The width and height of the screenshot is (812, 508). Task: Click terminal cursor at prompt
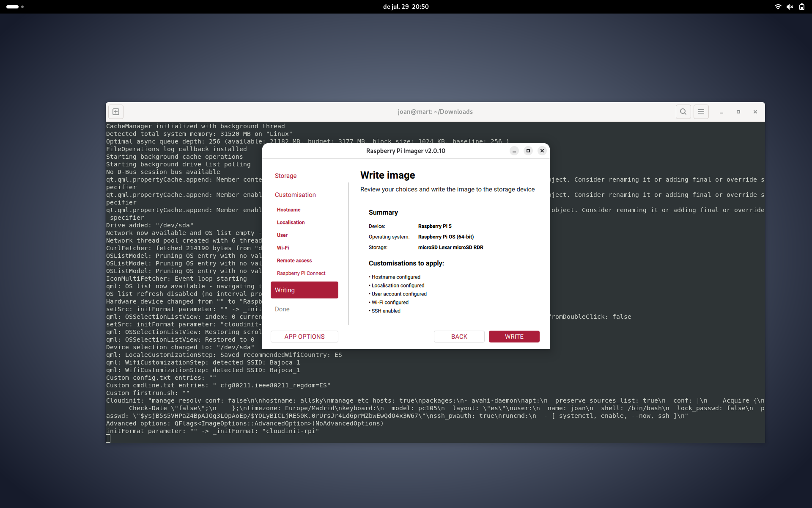point(108,439)
